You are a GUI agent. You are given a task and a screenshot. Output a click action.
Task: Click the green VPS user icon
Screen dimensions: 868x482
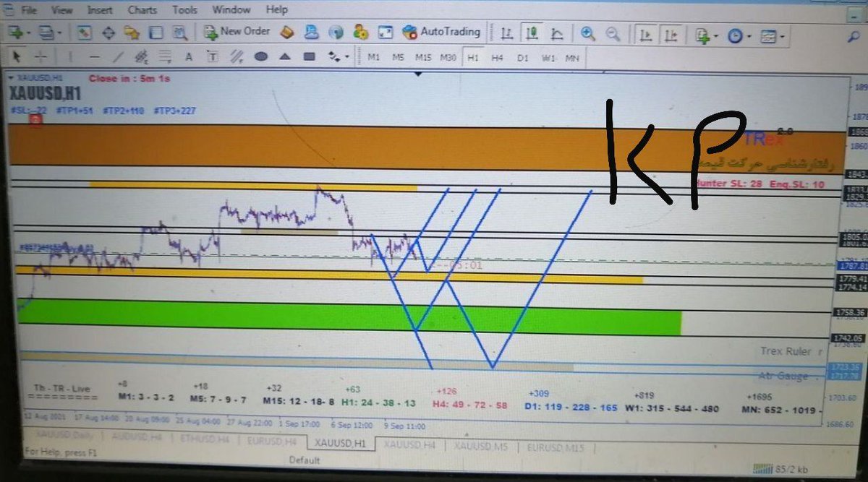(360, 32)
